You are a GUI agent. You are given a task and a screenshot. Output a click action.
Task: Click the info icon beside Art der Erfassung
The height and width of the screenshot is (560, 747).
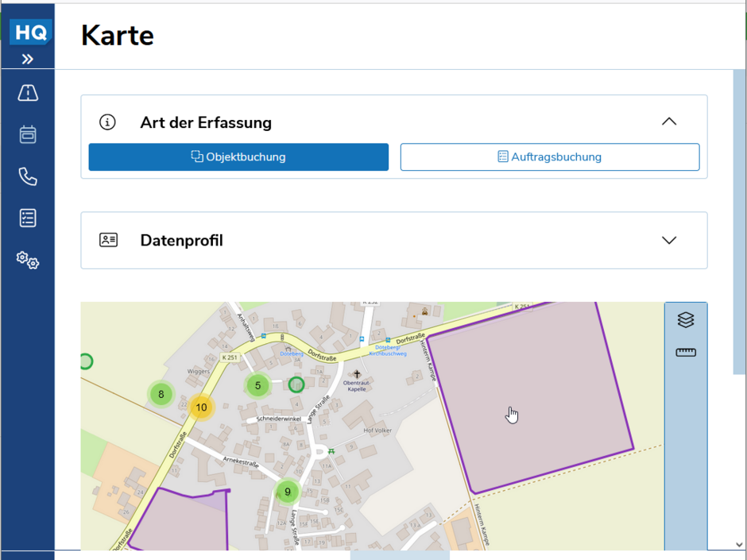point(107,122)
